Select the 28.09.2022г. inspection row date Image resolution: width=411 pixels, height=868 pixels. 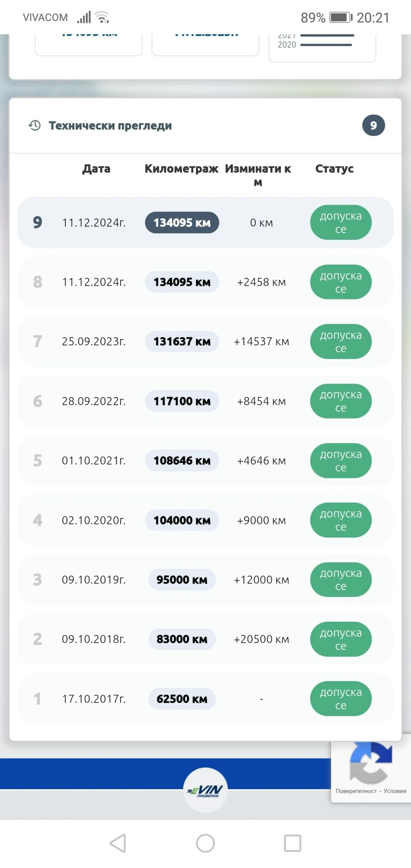pyautogui.click(x=94, y=401)
